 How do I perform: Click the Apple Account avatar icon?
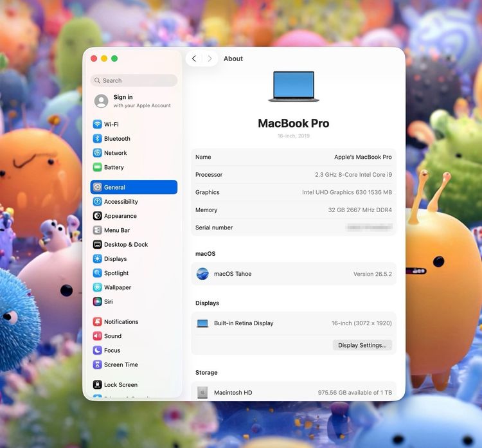tap(101, 101)
